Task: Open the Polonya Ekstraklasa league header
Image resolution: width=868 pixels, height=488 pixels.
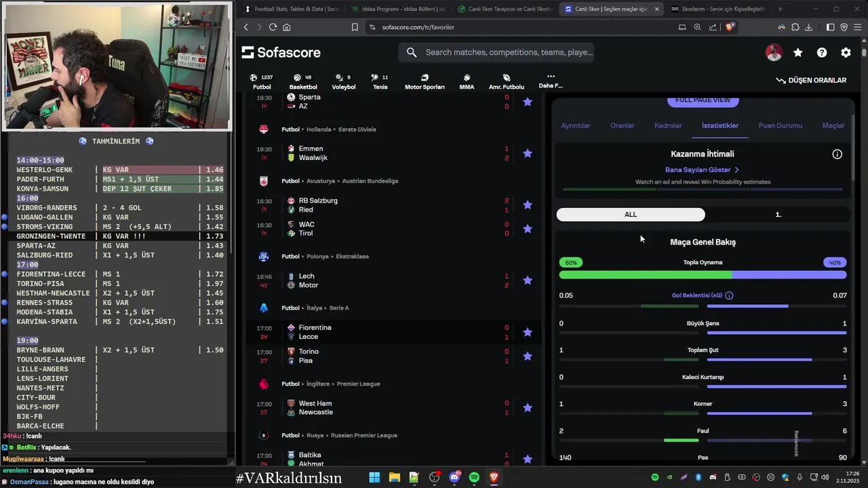Action: coord(325,257)
